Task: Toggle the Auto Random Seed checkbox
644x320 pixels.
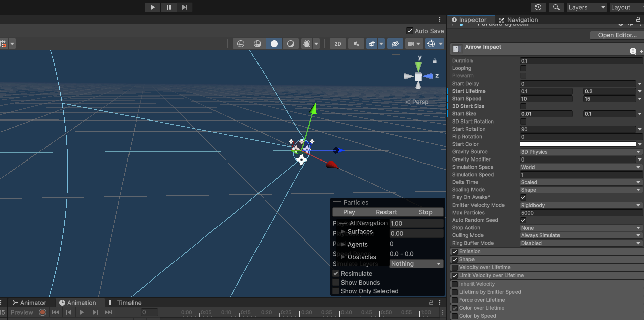Action: click(523, 220)
